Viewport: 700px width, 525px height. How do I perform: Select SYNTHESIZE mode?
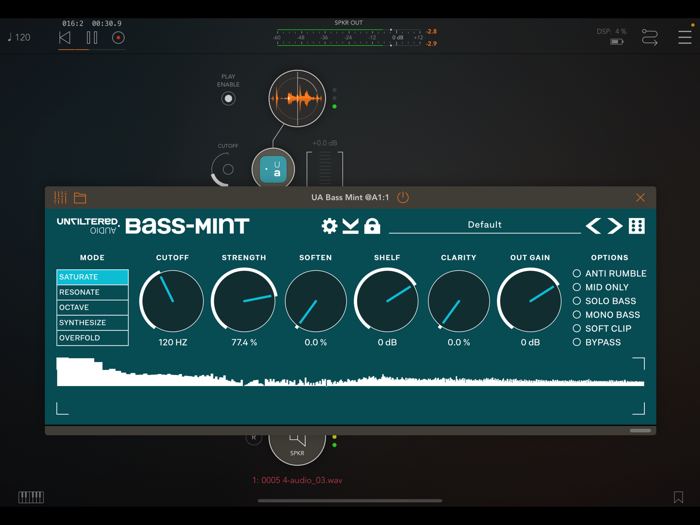[x=92, y=322]
